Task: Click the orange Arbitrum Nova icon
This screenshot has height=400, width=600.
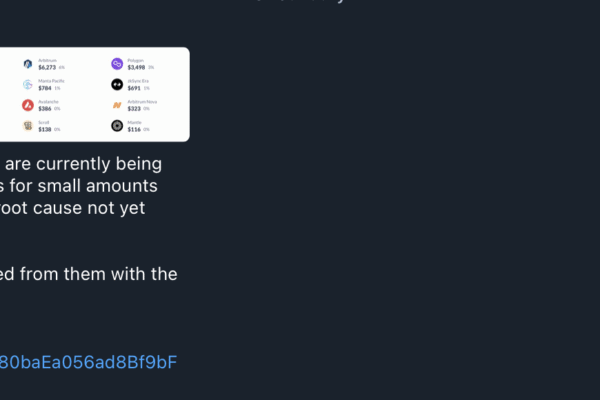Action: (x=117, y=105)
